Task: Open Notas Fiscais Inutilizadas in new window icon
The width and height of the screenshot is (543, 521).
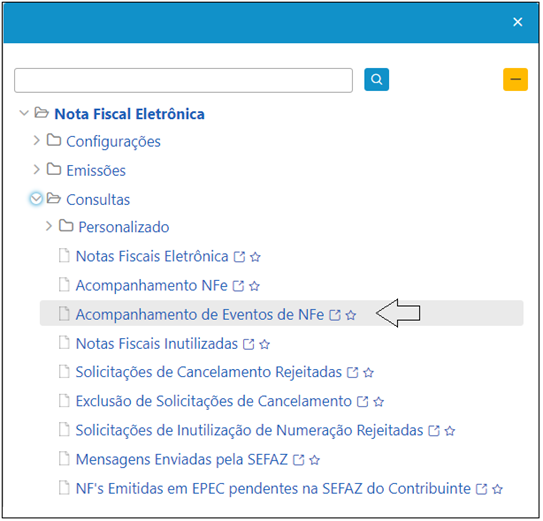Action: pos(249,344)
